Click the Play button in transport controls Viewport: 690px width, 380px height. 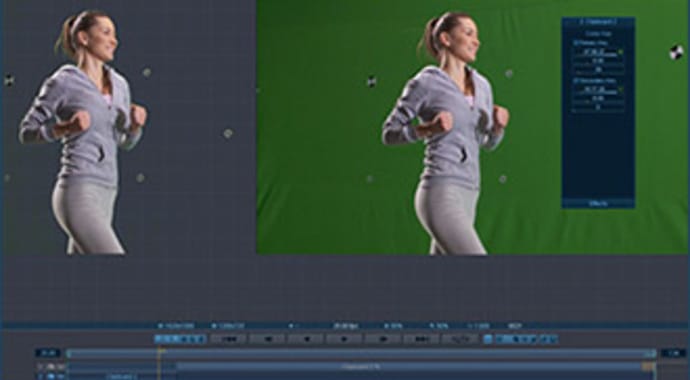tap(344, 339)
